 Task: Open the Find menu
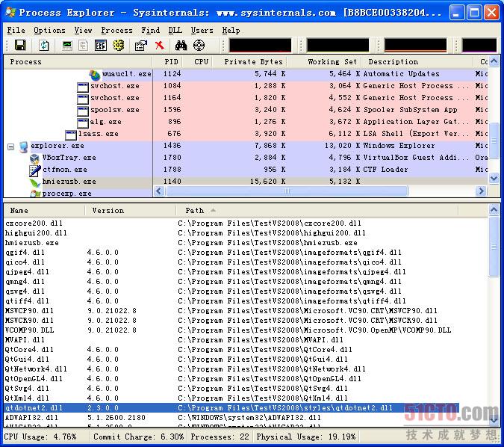[x=150, y=30]
